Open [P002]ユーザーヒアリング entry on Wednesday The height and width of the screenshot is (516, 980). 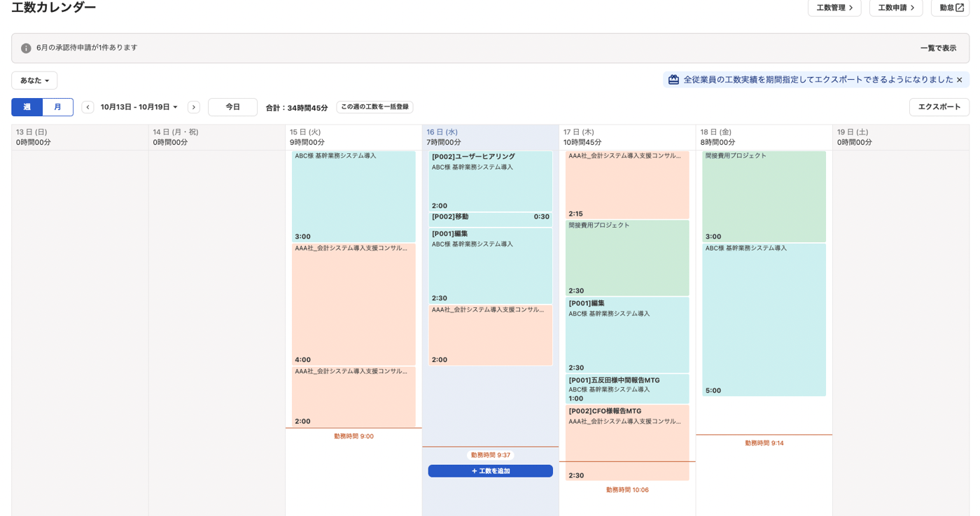[491, 181]
